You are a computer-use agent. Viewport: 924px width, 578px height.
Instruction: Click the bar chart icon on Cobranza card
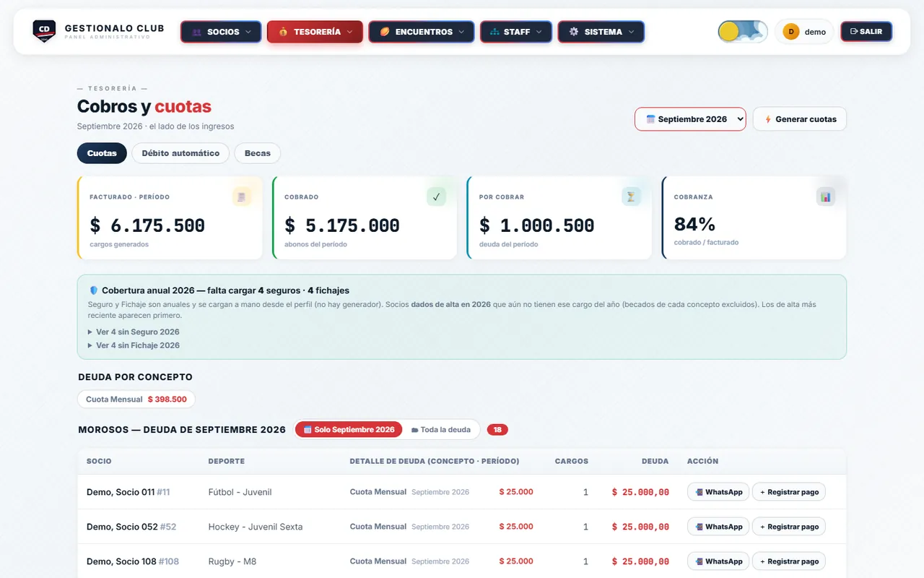tap(826, 197)
